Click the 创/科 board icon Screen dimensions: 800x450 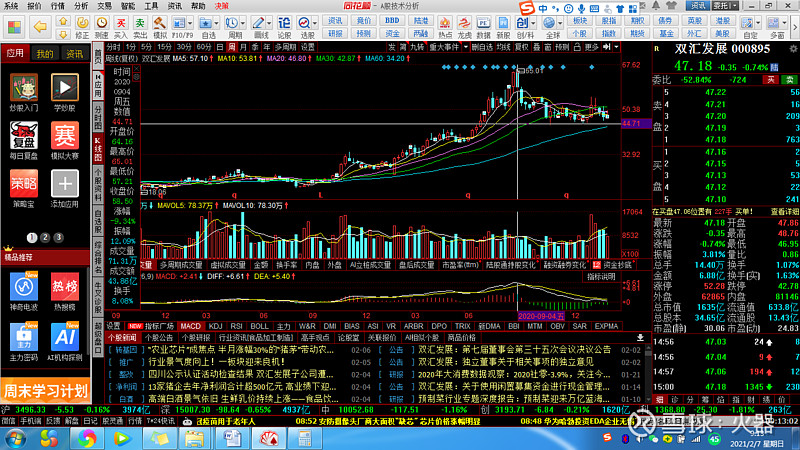point(522,27)
